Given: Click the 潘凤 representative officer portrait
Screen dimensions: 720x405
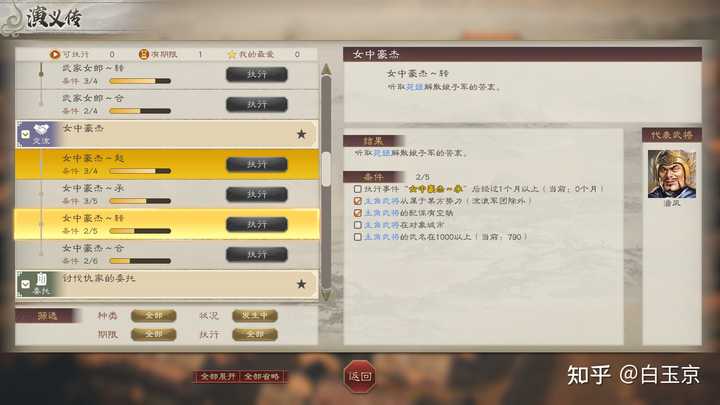Looking at the screenshot, I should click(x=672, y=174).
